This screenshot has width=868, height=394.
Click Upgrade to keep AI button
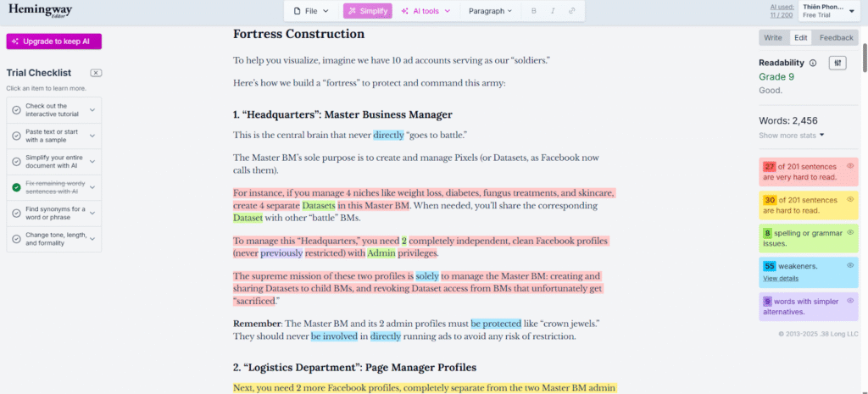(53, 42)
